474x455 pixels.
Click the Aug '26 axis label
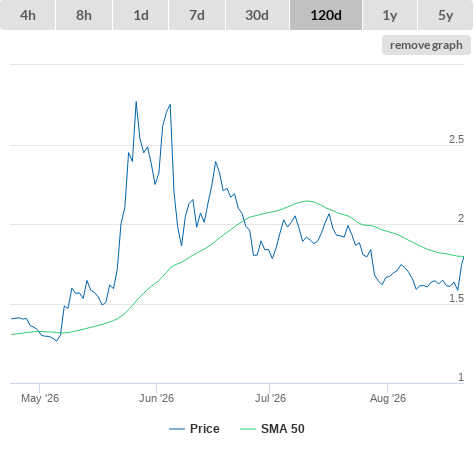pos(388,398)
